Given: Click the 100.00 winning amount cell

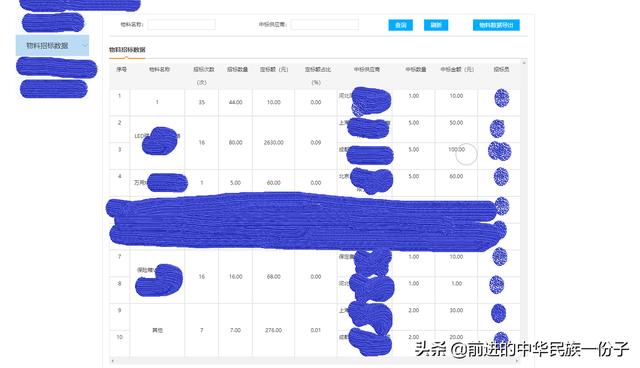Looking at the screenshot, I should coord(456,150).
